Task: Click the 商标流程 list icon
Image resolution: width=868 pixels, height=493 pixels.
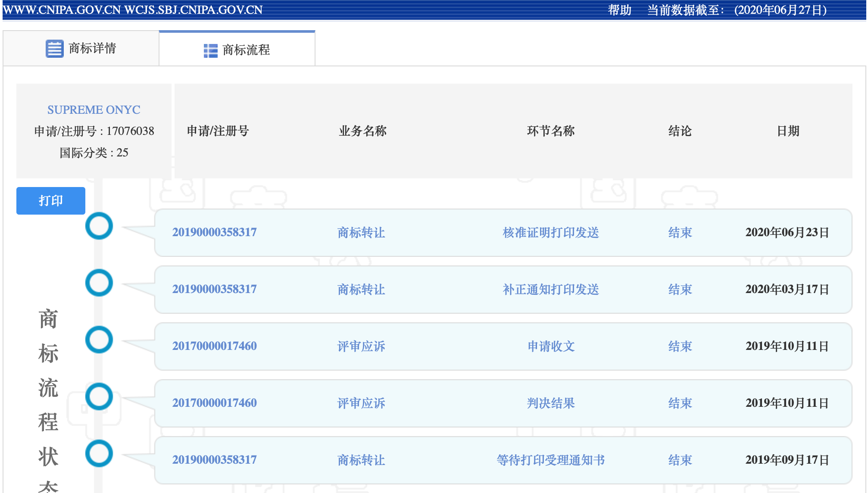Action: (210, 50)
